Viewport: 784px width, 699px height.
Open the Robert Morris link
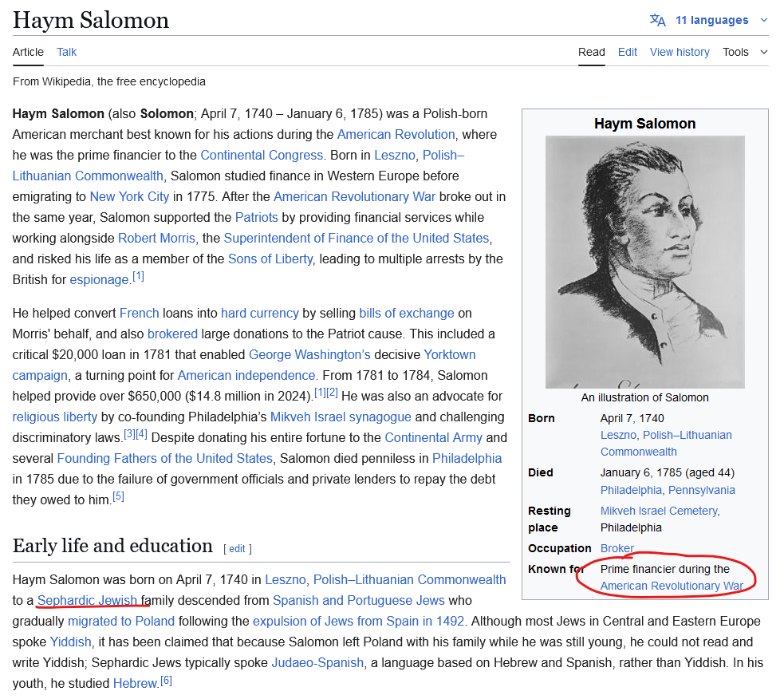(156, 238)
